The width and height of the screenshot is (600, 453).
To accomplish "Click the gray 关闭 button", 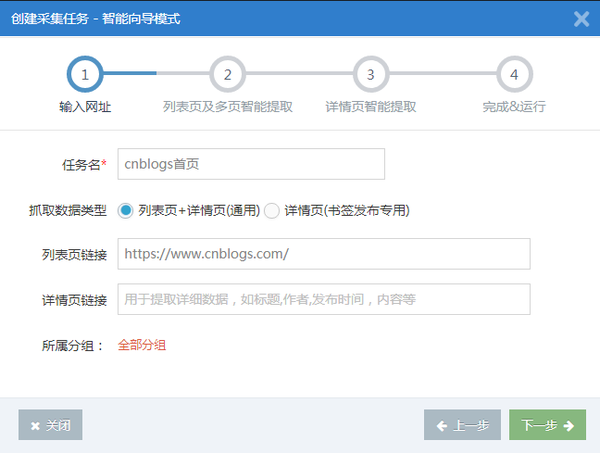I will coord(50,425).
